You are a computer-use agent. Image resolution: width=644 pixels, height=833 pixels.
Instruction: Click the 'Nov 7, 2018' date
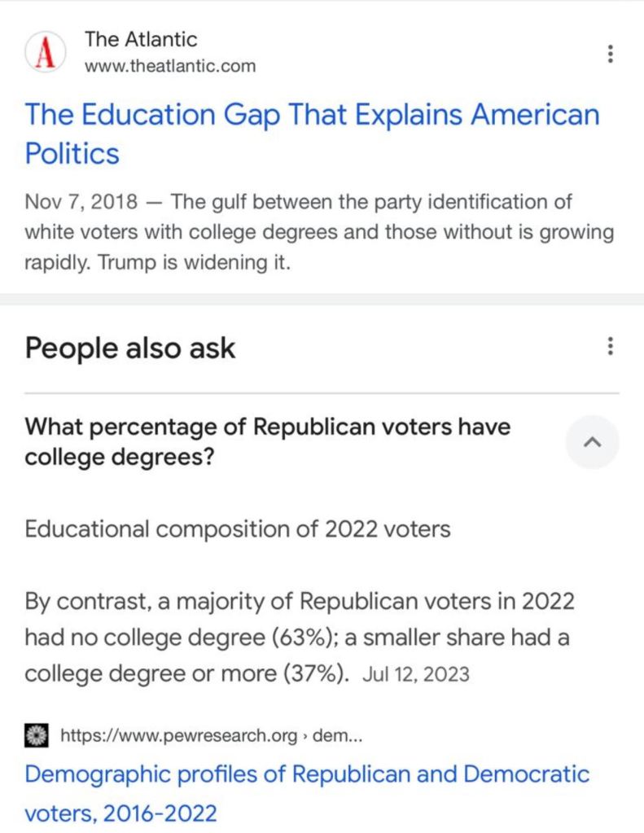click(x=81, y=201)
